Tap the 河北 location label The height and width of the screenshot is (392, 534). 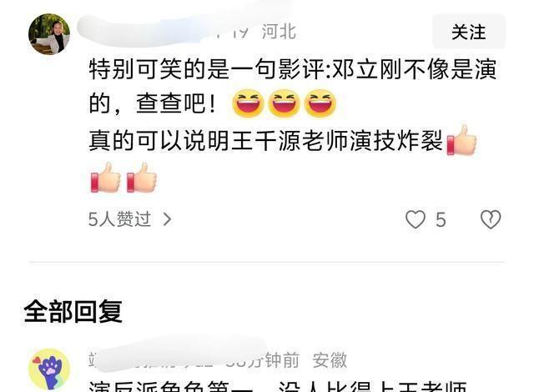[279, 32]
